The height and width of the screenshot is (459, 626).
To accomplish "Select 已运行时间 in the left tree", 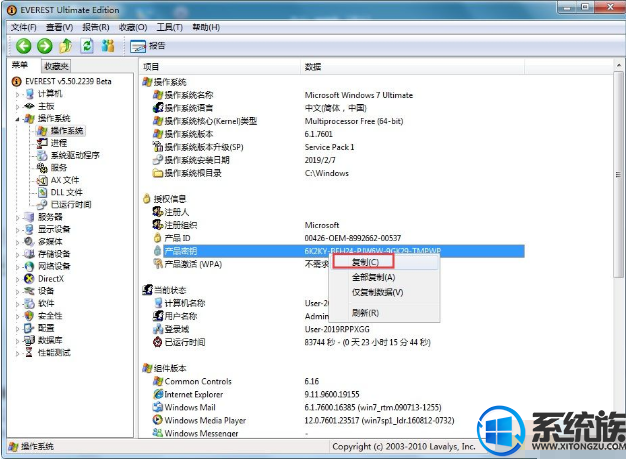I will click(64, 205).
